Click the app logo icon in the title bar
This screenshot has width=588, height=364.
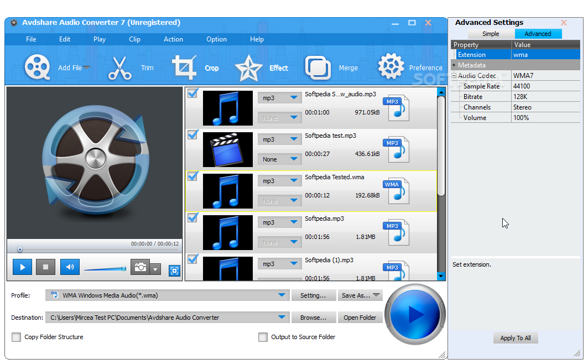click(14, 23)
